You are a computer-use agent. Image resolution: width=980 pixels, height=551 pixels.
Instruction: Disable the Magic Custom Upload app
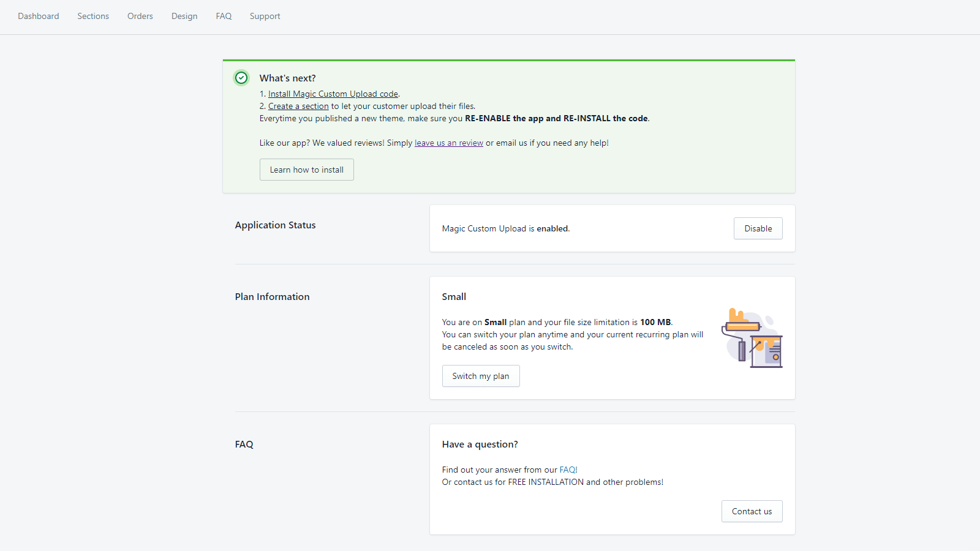point(758,228)
